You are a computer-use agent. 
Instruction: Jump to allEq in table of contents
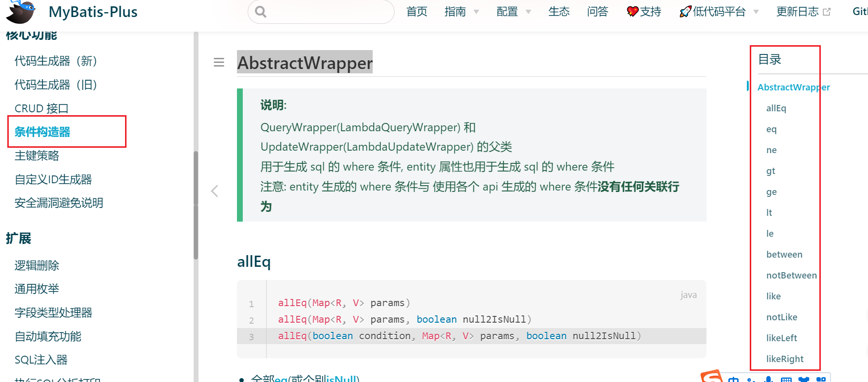pyautogui.click(x=776, y=108)
